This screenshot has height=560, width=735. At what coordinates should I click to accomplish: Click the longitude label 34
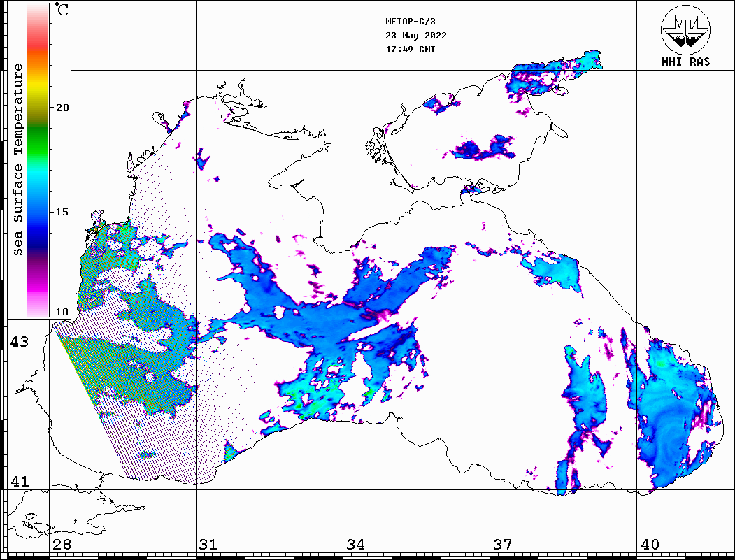click(355, 545)
